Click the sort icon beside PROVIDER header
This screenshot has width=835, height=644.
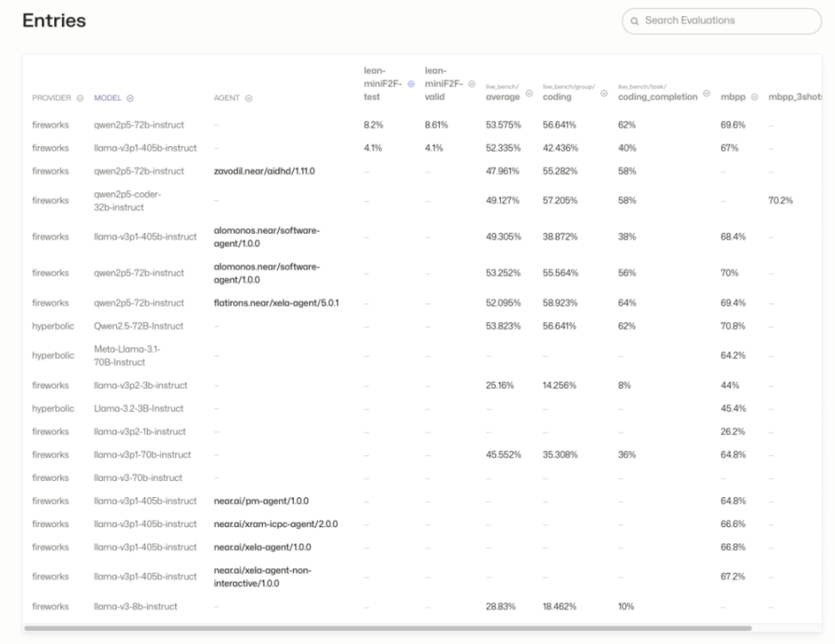pos(80,98)
